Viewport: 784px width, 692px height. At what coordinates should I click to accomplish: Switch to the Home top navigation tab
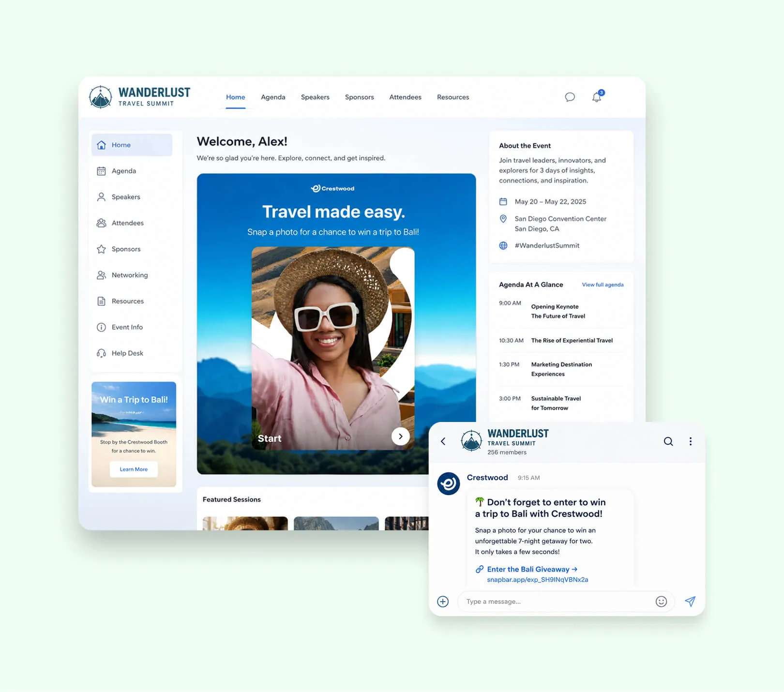pos(236,97)
